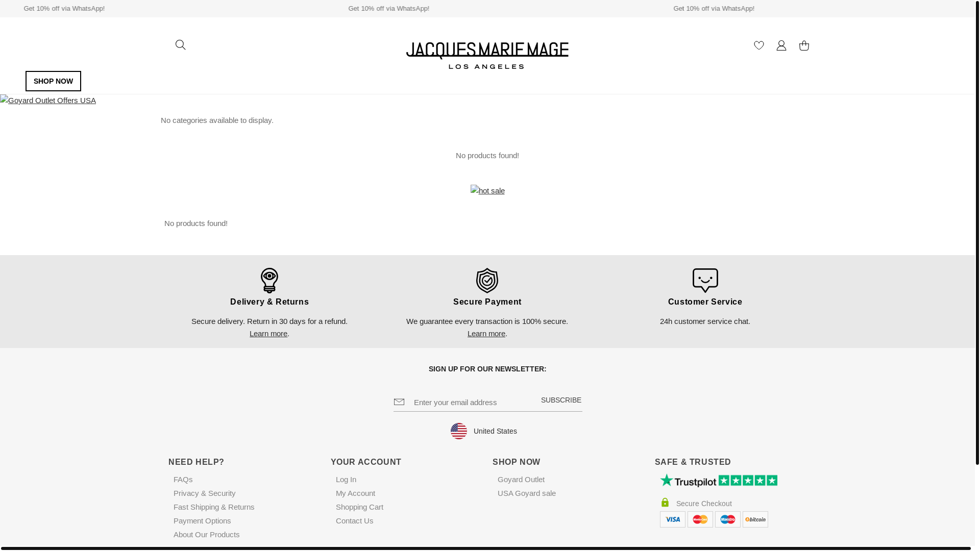Screen dimensions: 980x551
Task: Open My Account link
Action: [x=355, y=493]
